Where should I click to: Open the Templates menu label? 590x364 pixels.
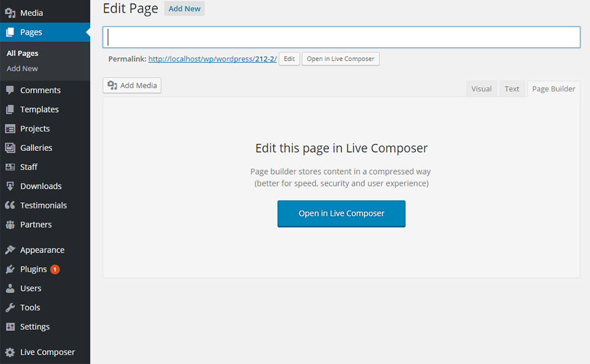tap(40, 110)
